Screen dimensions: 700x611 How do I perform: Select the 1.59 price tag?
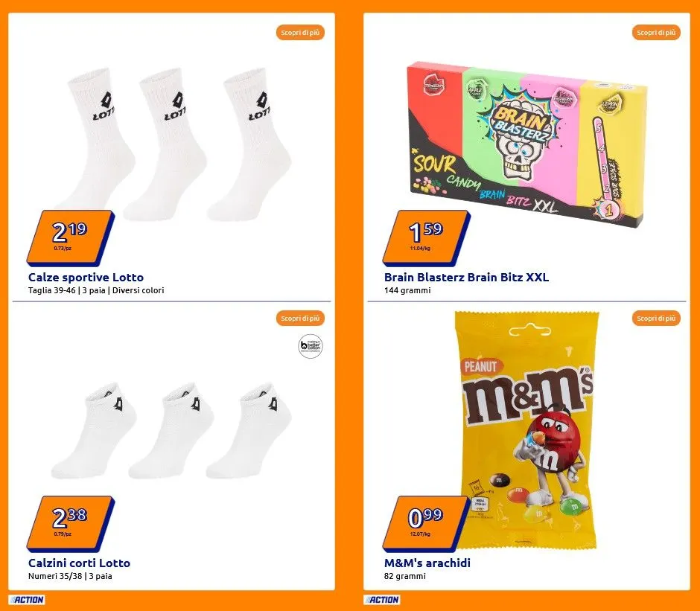pos(427,238)
